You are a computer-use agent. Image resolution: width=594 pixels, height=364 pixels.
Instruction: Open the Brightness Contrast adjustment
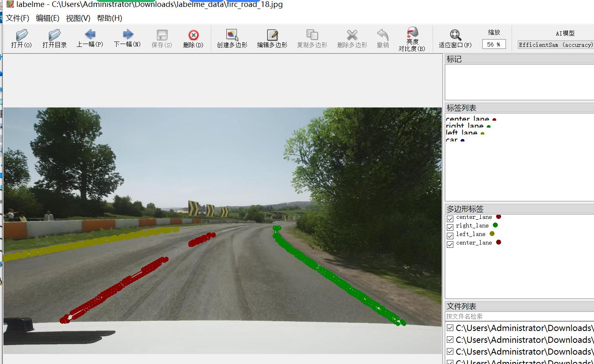tap(412, 33)
